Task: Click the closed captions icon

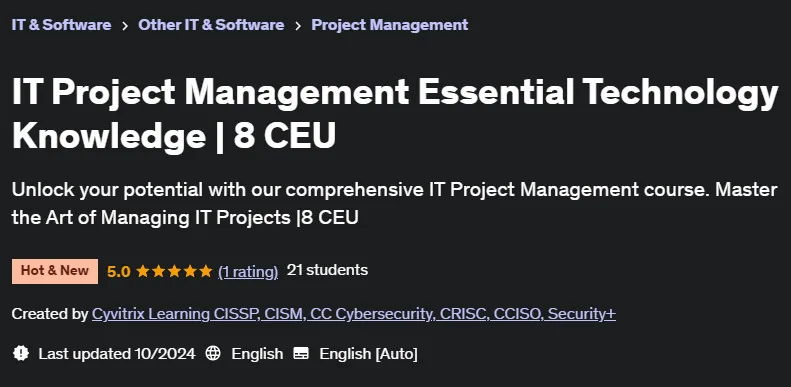Action: [301, 353]
